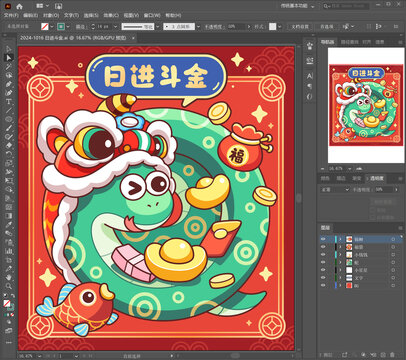Click the graphic style swatch
The height and width of the screenshot is (360, 406).
tap(273, 27)
